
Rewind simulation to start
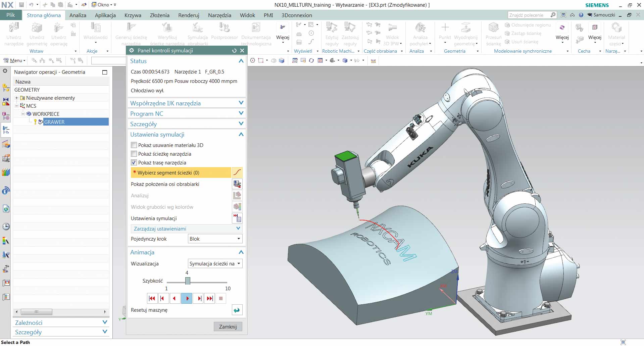[x=152, y=298]
